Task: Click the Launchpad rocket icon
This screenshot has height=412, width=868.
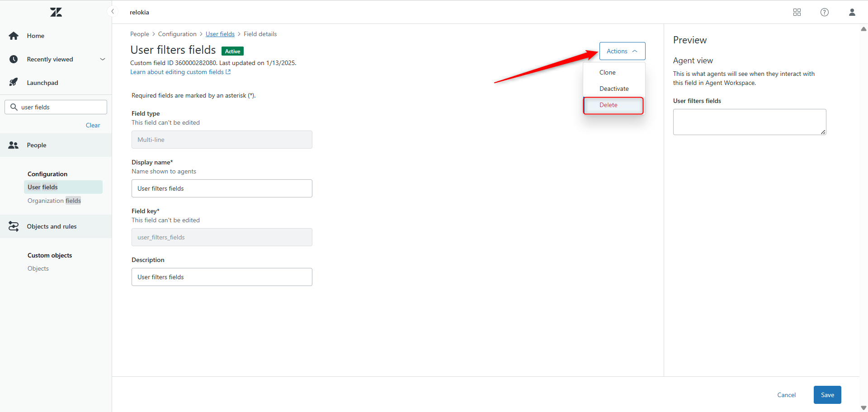Action: pos(14,82)
